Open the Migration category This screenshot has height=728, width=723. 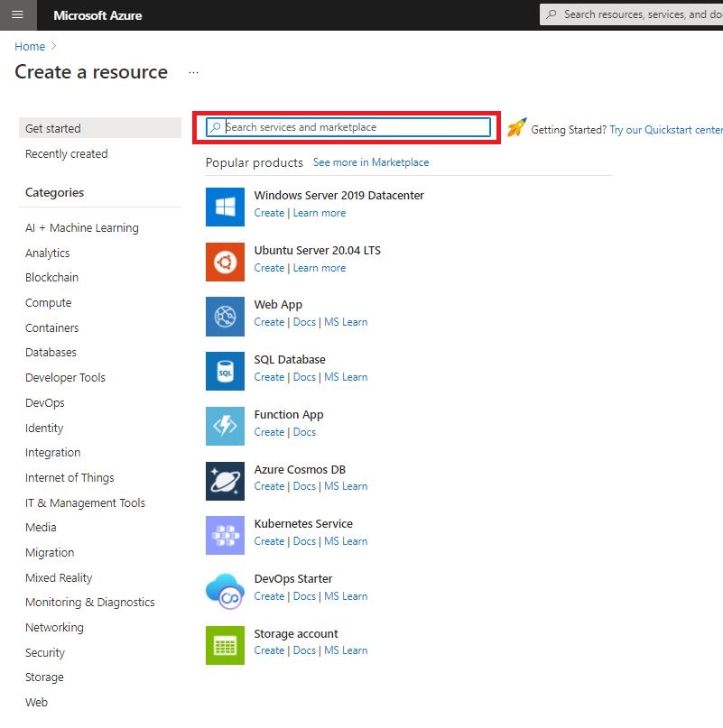pos(50,552)
